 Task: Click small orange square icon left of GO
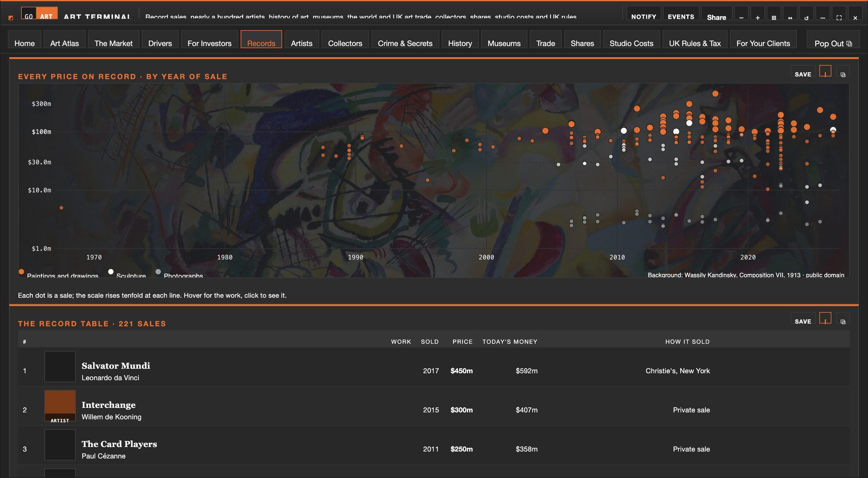pos(10,17)
